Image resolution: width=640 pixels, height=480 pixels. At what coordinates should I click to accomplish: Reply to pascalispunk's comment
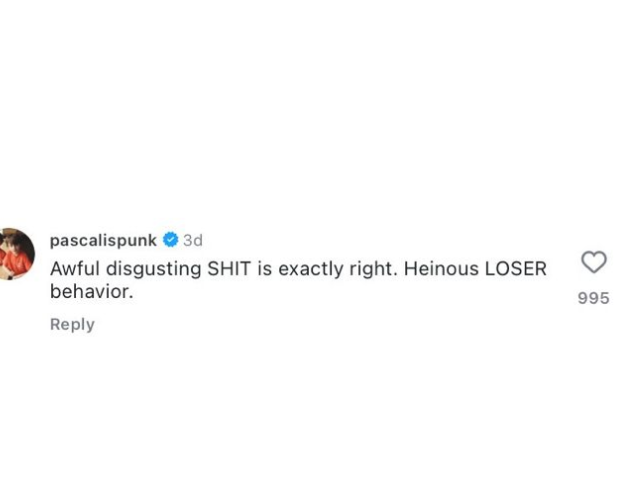click(72, 324)
